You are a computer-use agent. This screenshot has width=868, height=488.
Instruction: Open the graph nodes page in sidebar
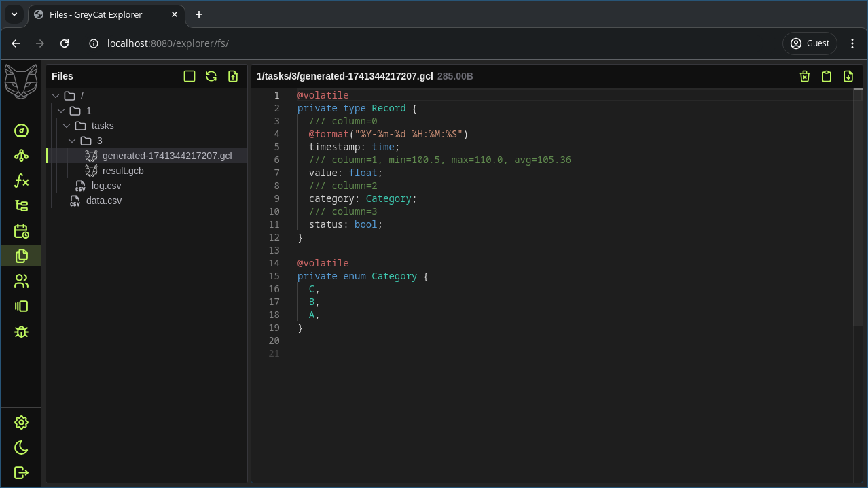pyautogui.click(x=21, y=156)
